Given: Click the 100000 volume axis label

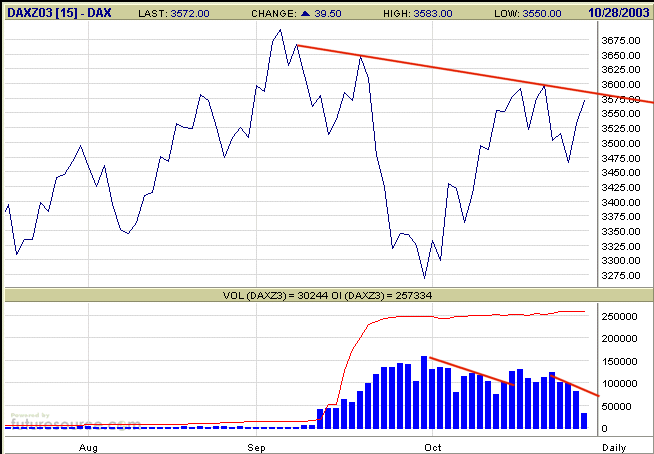Looking at the screenshot, I should pyautogui.click(x=619, y=383).
